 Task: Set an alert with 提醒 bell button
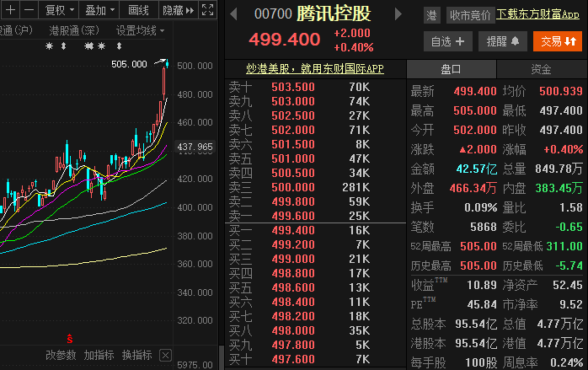click(x=503, y=41)
